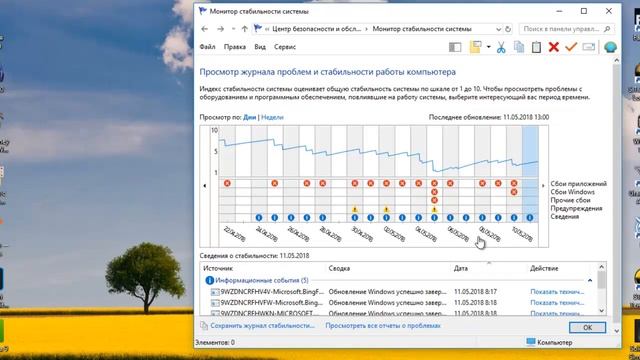Viewport: 640px width, 360px height.
Task: Click the Центр безопасности breadcrumb
Action: point(316,29)
